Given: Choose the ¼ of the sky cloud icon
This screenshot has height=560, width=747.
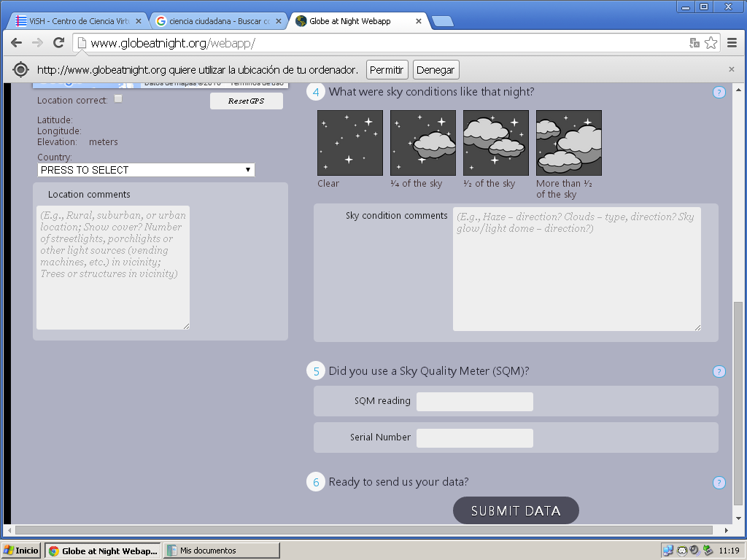Looking at the screenshot, I should [x=423, y=143].
